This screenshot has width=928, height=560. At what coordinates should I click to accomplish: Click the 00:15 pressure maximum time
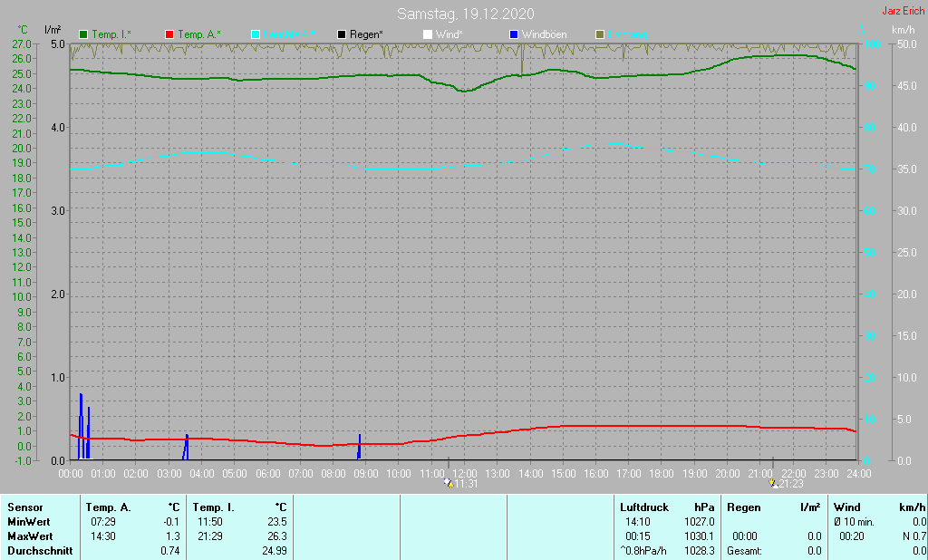point(638,536)
